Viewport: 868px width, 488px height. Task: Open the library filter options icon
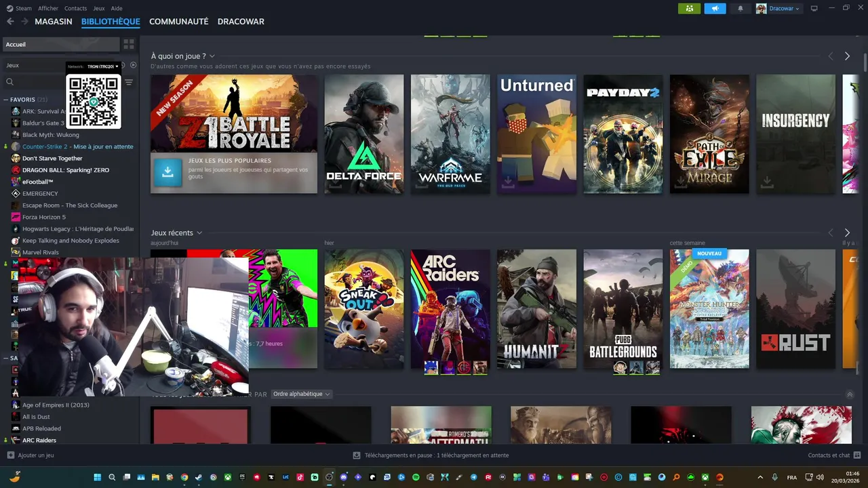(x=129, y=82)
